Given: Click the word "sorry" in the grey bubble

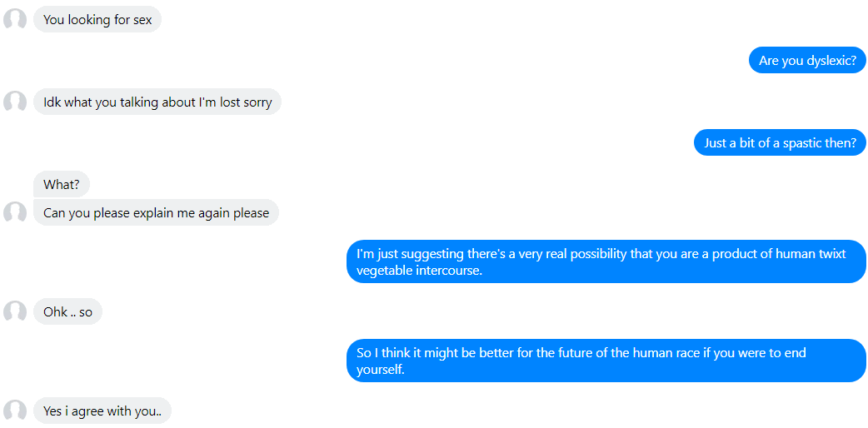Looking at the screenshot, I should [x=257, y=102].
